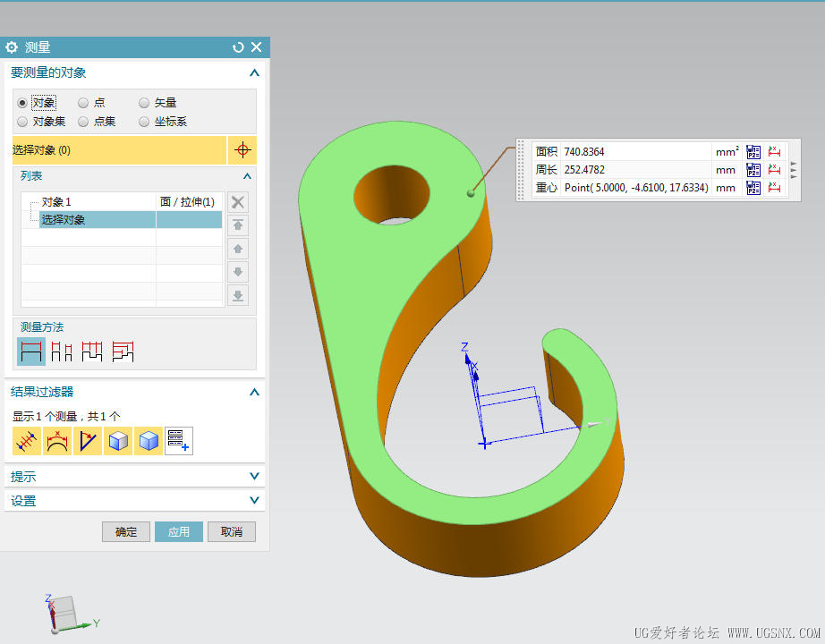Click the associative measure icon for 周长 row
This screenshot has width=825, height=644.
(774, 169)
